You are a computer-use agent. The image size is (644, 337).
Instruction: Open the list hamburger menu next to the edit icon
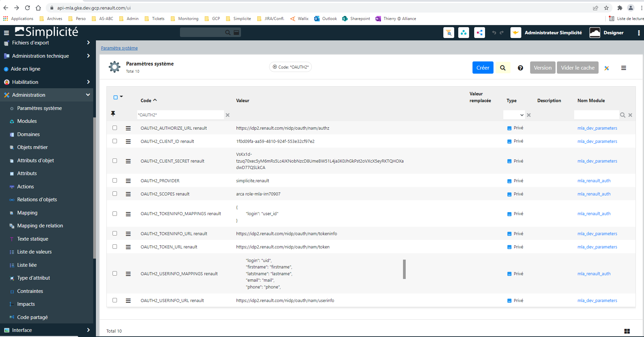[x=624, y=68]
